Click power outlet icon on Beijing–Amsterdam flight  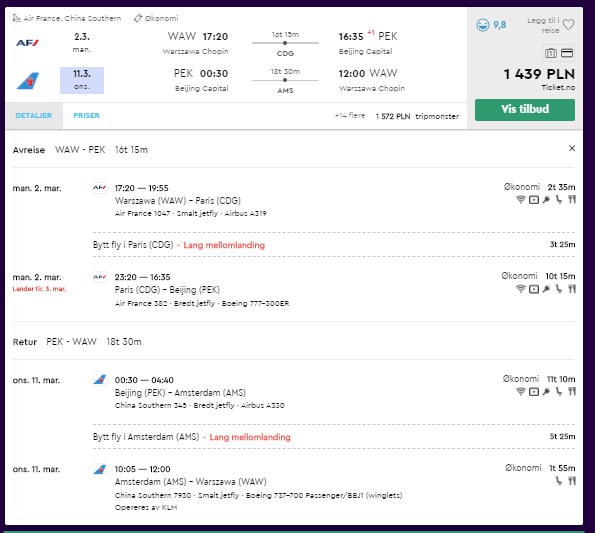pos(546,391)
